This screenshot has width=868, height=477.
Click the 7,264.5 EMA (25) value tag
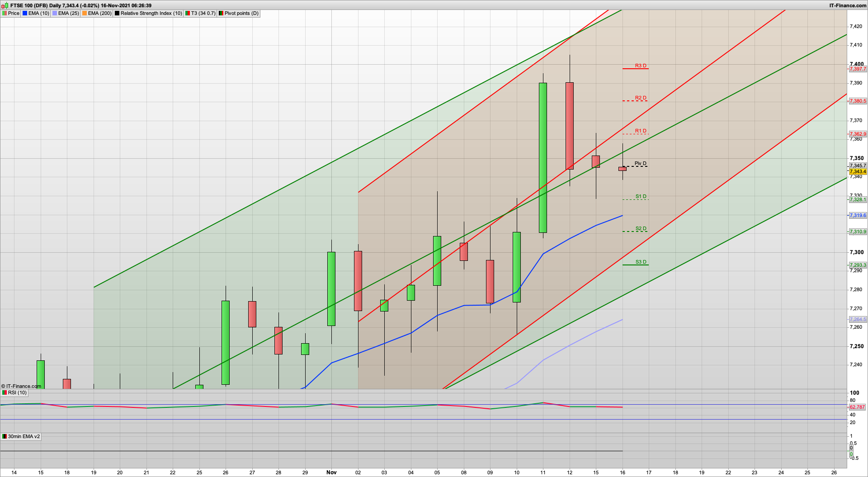[858, 319]
